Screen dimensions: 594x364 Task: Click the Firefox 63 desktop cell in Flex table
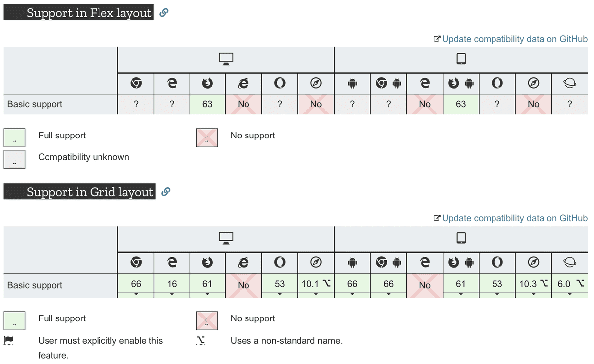tap(207, 104)
